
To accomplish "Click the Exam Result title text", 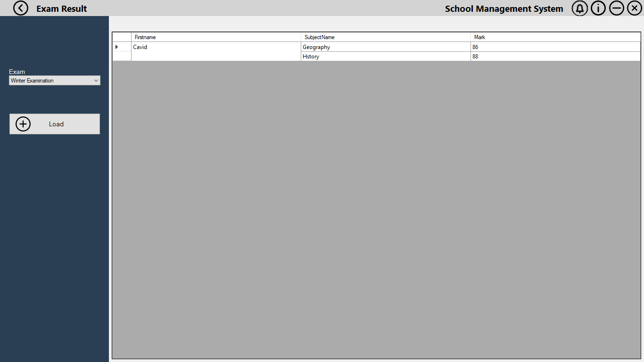I will 61,8.
